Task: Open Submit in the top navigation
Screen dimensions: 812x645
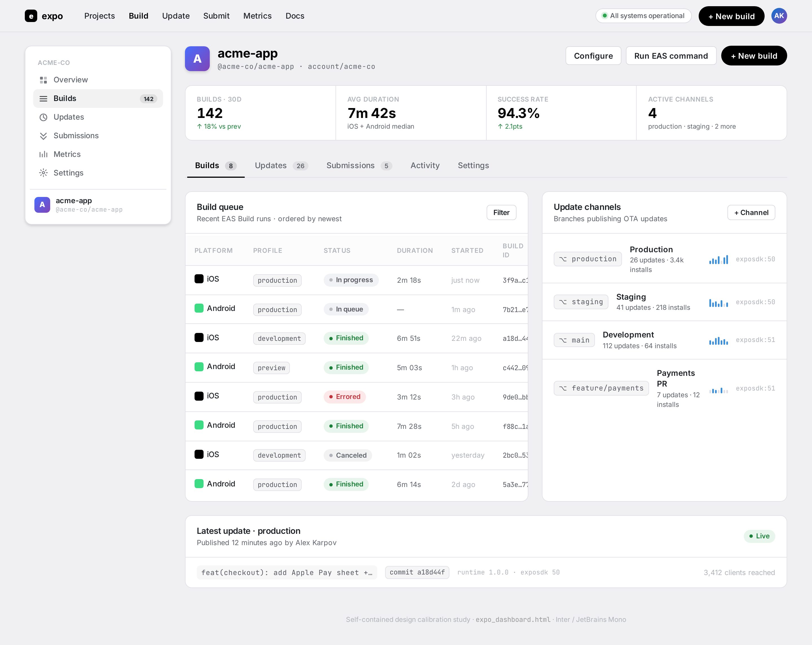Action: 217,16
